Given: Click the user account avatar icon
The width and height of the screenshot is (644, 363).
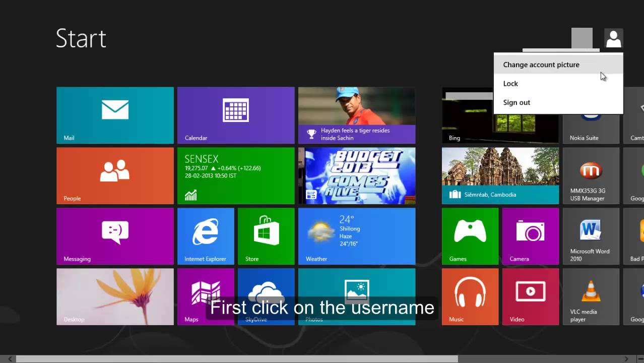Looking at the screenshot, I should (x=613, y=38).
